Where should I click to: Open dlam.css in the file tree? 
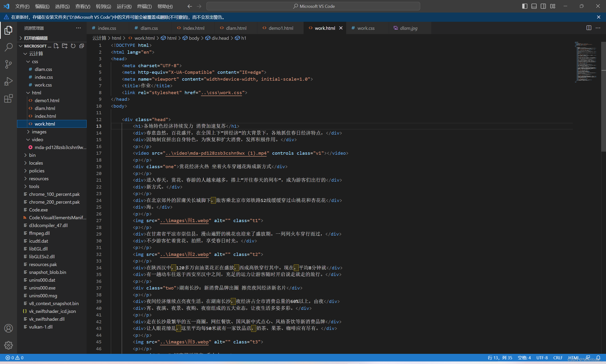coord(52,69)
